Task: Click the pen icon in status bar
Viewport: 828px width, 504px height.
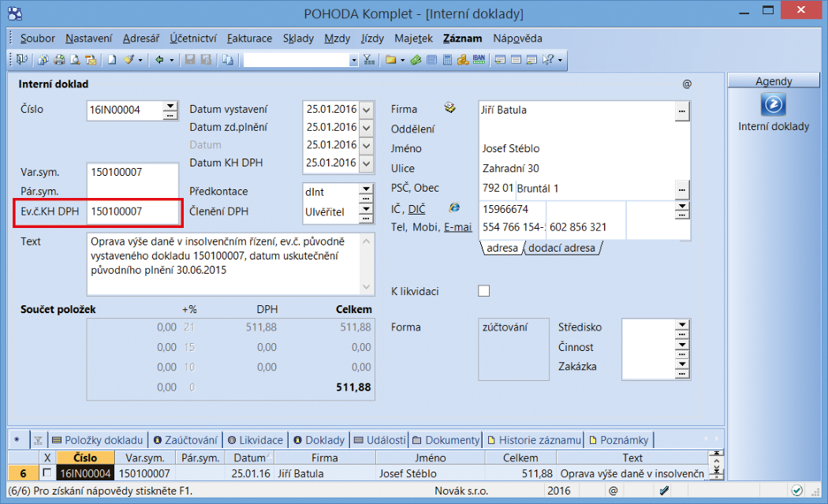Action: (664, 491)
